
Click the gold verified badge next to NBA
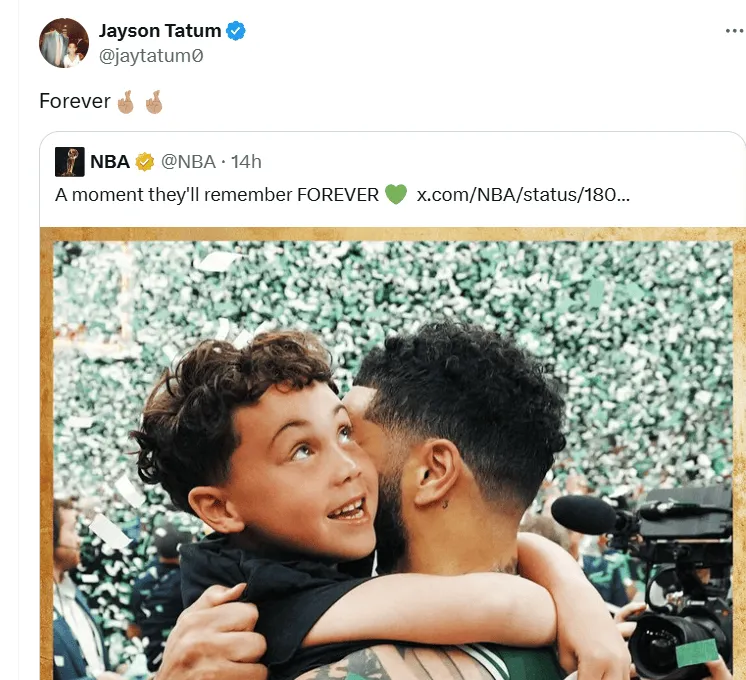tap(144, 162)
